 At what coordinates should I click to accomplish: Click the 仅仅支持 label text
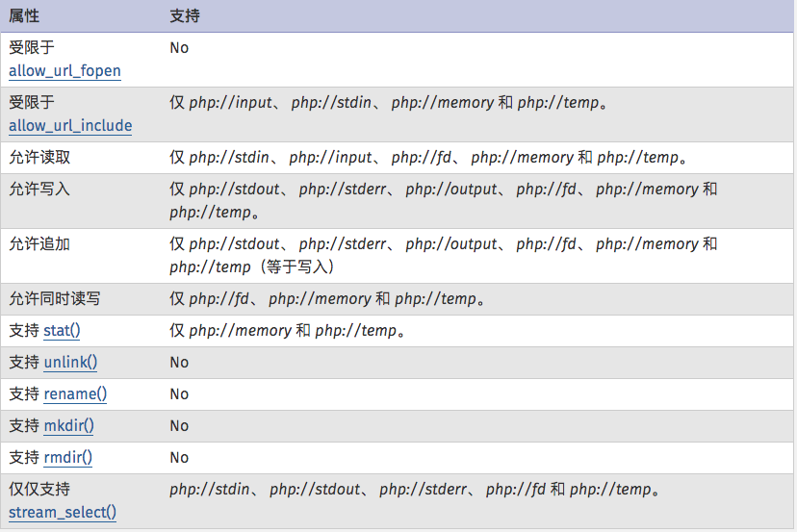coord(39,490)
